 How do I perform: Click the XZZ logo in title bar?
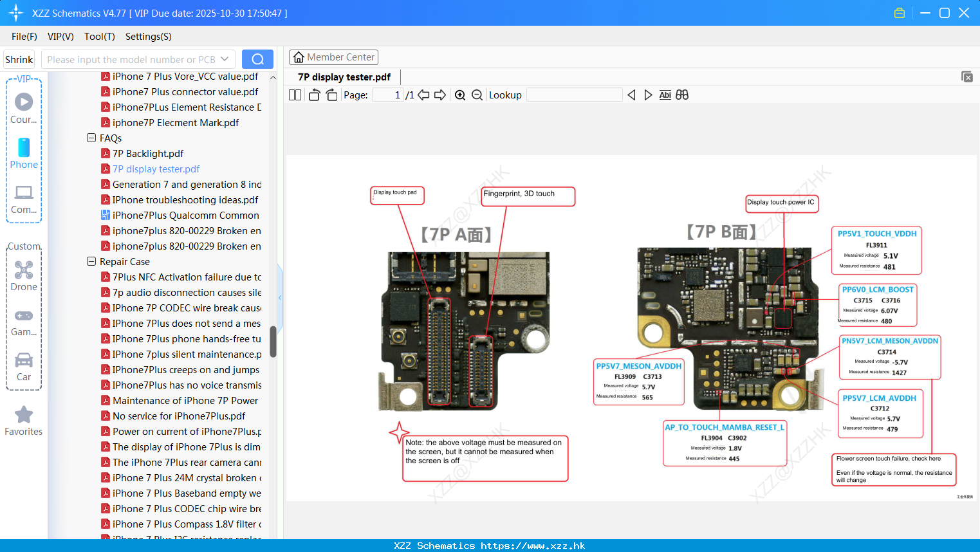(x=16, y=13)
